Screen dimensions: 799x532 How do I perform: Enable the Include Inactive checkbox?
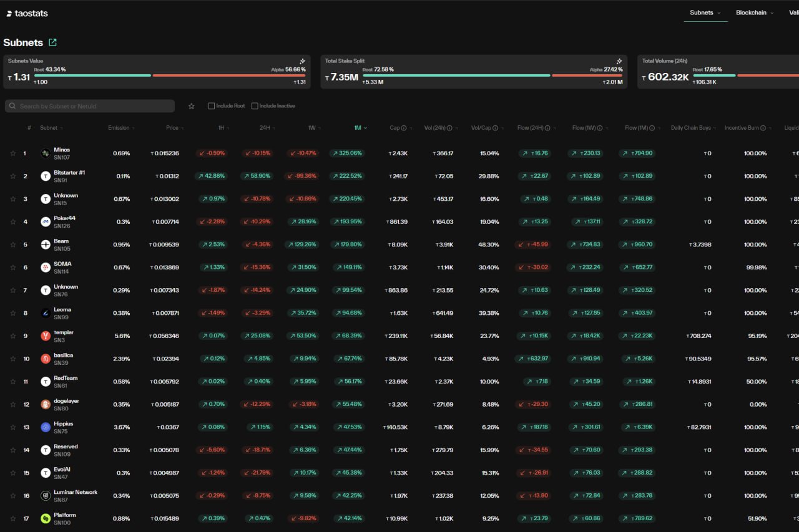click(254, 105)
